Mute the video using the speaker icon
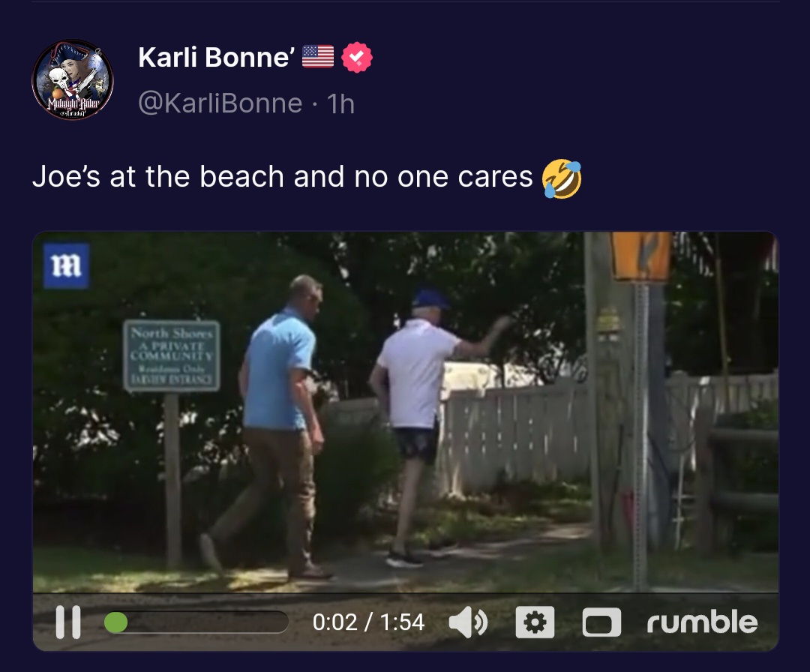This screenshot has width=810, height=672. [467, 622]
